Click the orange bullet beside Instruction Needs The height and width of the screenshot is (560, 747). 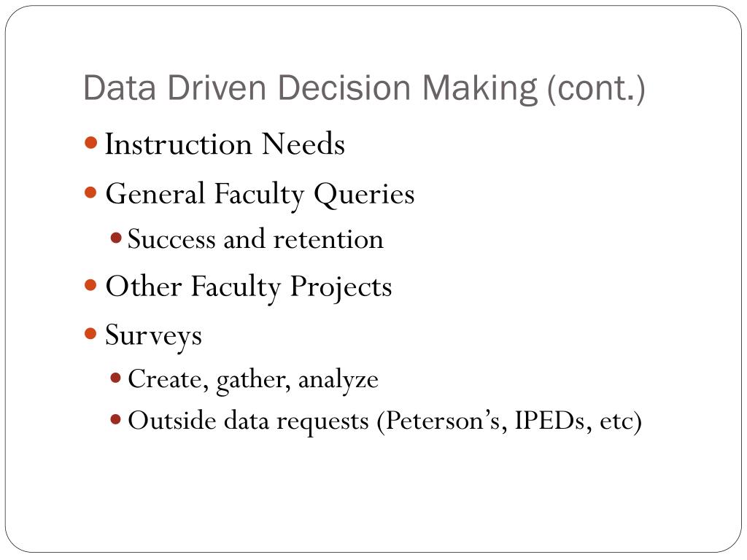click(90, 142)
